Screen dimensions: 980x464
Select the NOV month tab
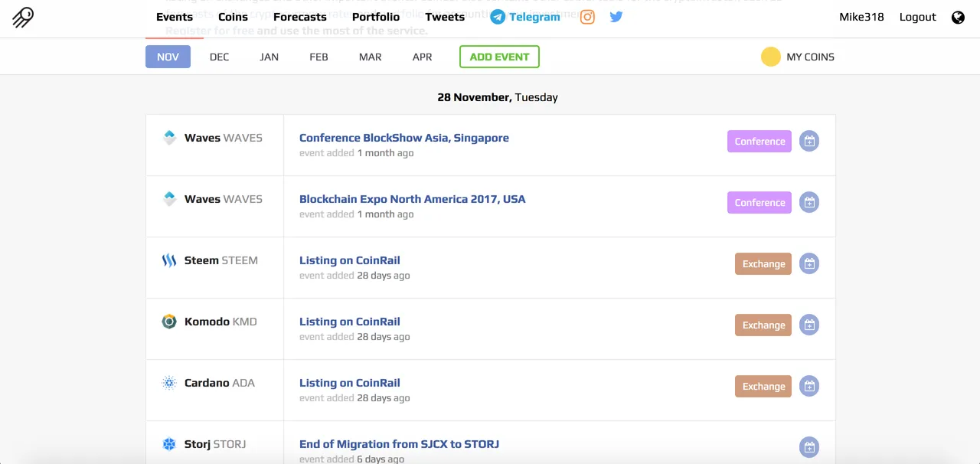[168, 57]
